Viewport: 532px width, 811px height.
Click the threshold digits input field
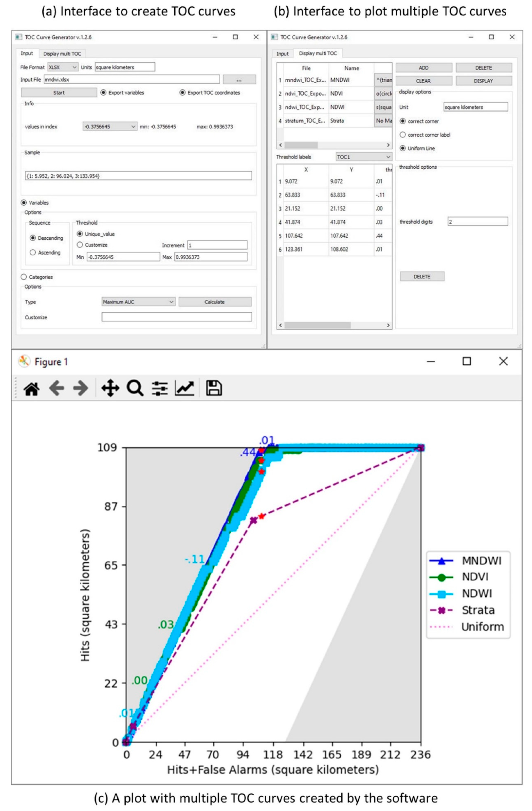point(478,222)
